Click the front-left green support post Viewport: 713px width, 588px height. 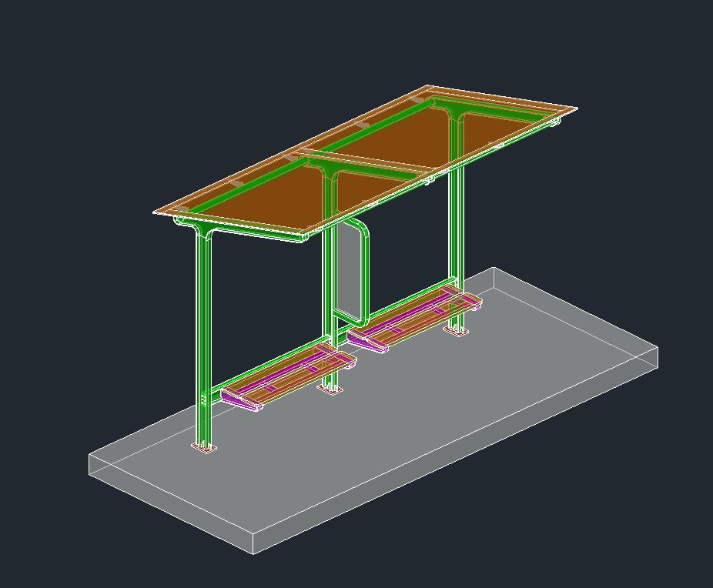[x=203, y=336]
